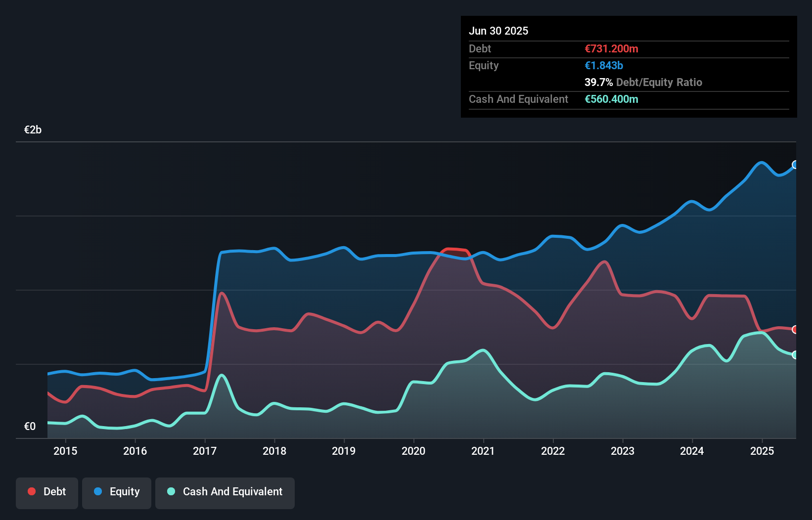Select the Debt endpoint marker on the chart
The image size is (812, 520).
pyautogui.click(x=795, y=329)
